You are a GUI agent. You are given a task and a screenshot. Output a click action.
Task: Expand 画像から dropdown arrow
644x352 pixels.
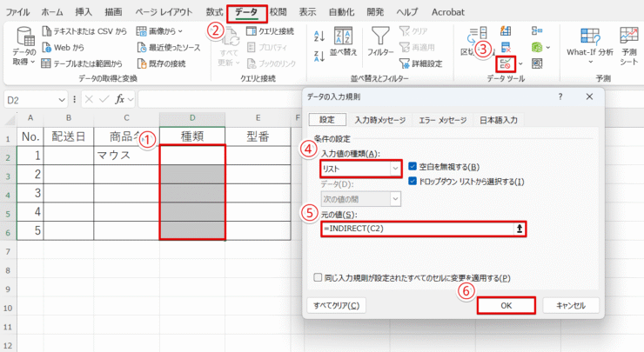[x=180, y=31]
